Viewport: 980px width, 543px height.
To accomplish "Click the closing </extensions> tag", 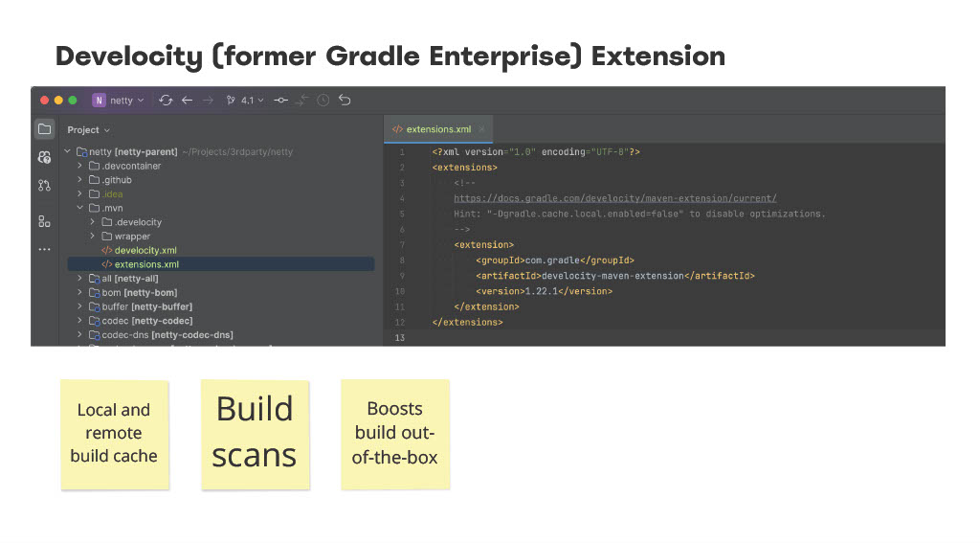I will click(467, 322).
